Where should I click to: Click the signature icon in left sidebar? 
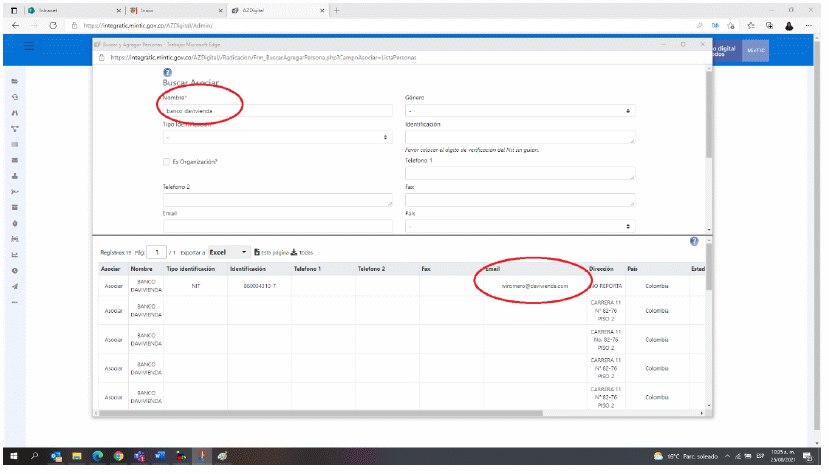[x=15, y=192]
